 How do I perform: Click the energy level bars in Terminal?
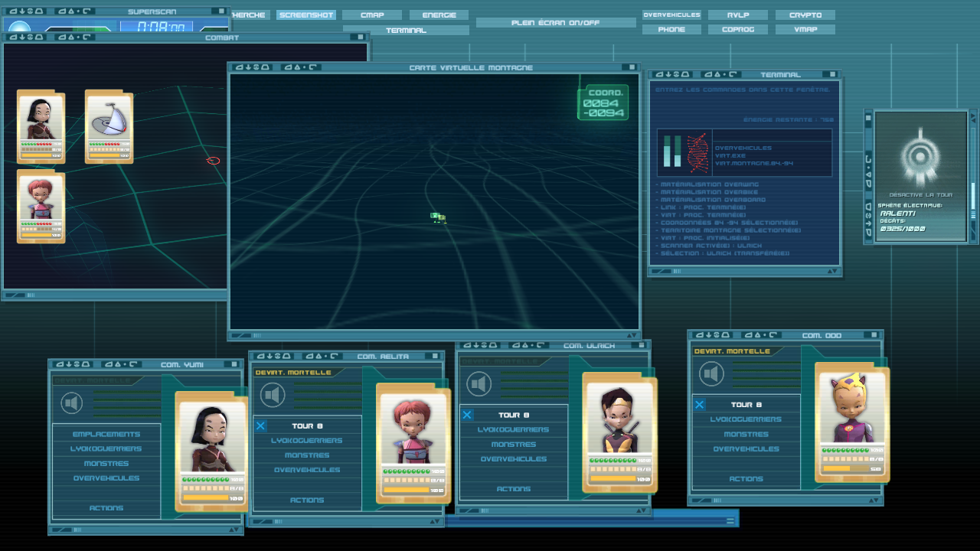pyautogui.click(x=672, y=151)
